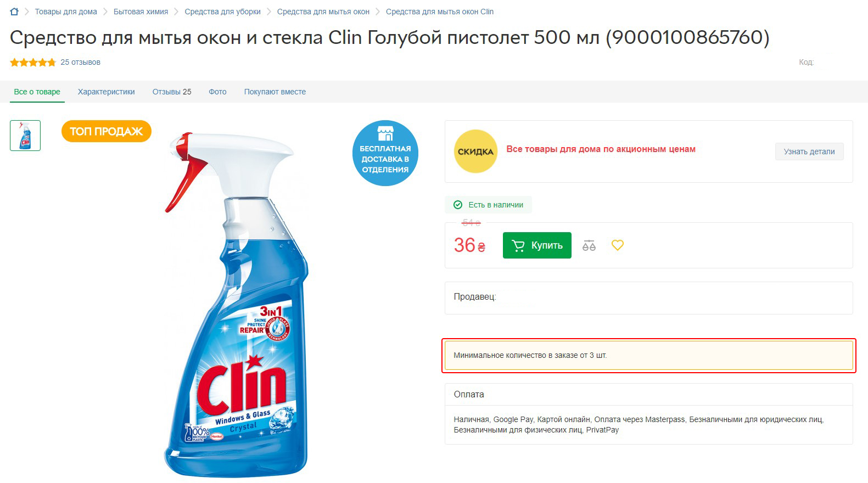Open Товары для дома breadcrumb link
This screenshot has width=868, height=483.
point(66,12)
